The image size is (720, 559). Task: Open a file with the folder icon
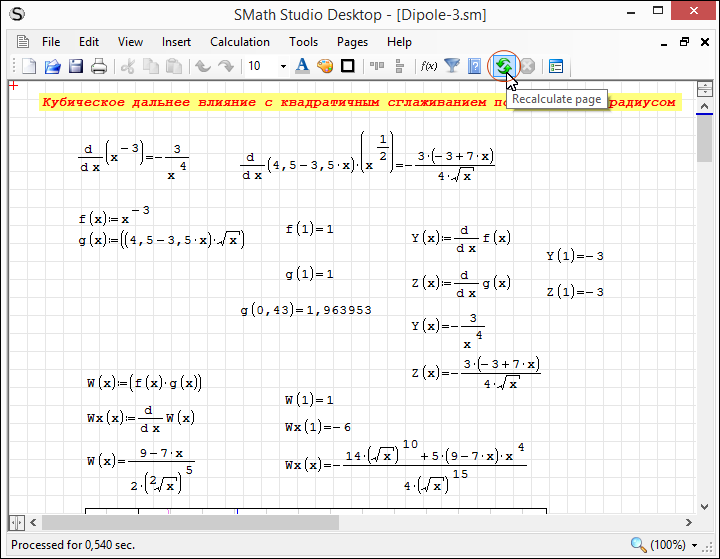point(52,67)
